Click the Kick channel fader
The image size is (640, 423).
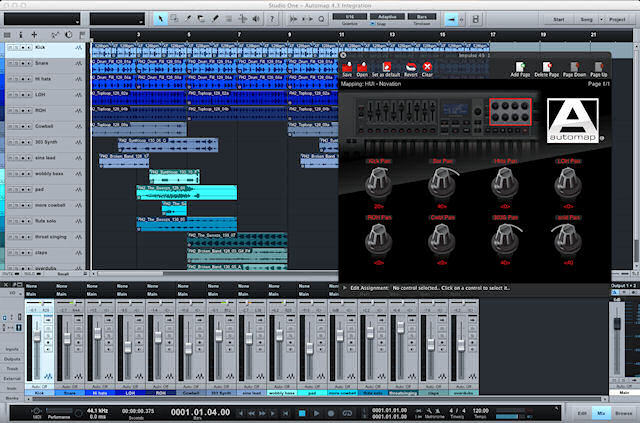coord(37,336)
